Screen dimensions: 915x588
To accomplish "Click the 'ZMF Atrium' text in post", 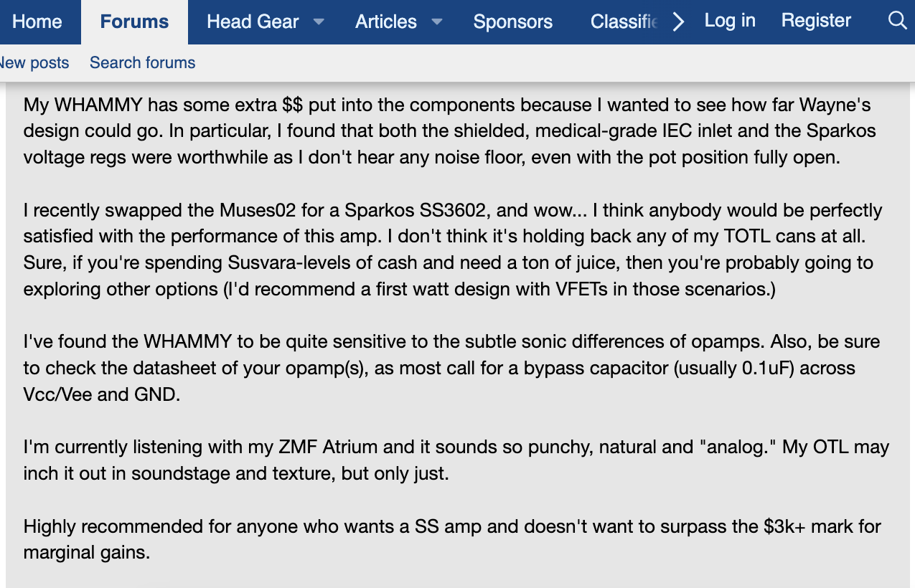I will [329, 447].
